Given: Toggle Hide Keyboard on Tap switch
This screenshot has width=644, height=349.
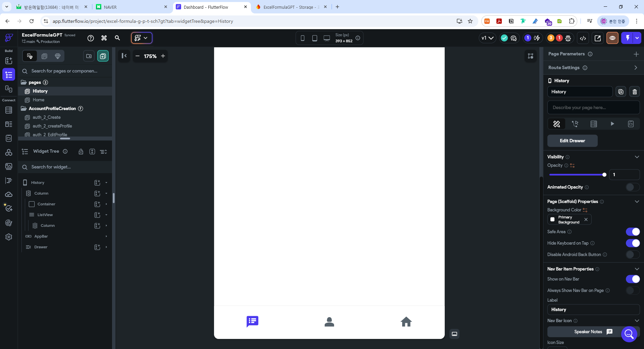Looking at the screenshot, I should click(x=633, y=243).
